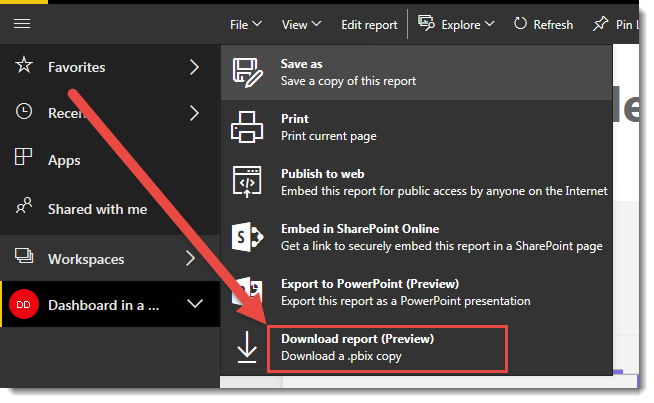Open the View dropdown menu
Viewport: 654px width, 403px height.
coord(302,25)
